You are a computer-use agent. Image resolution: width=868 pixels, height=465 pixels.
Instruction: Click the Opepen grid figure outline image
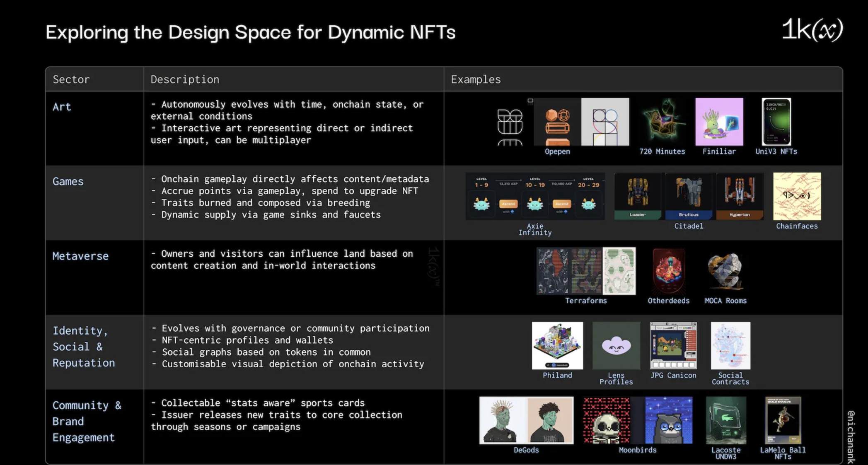coord(510,127)
